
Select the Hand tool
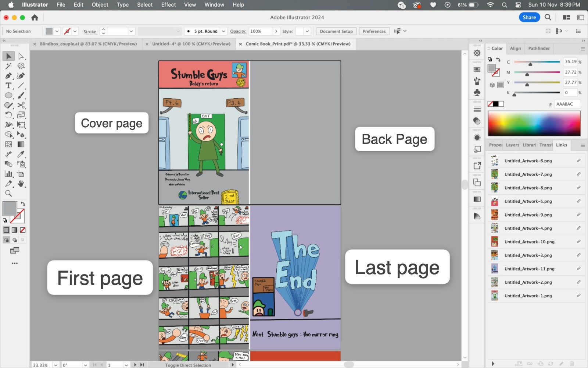21,184
